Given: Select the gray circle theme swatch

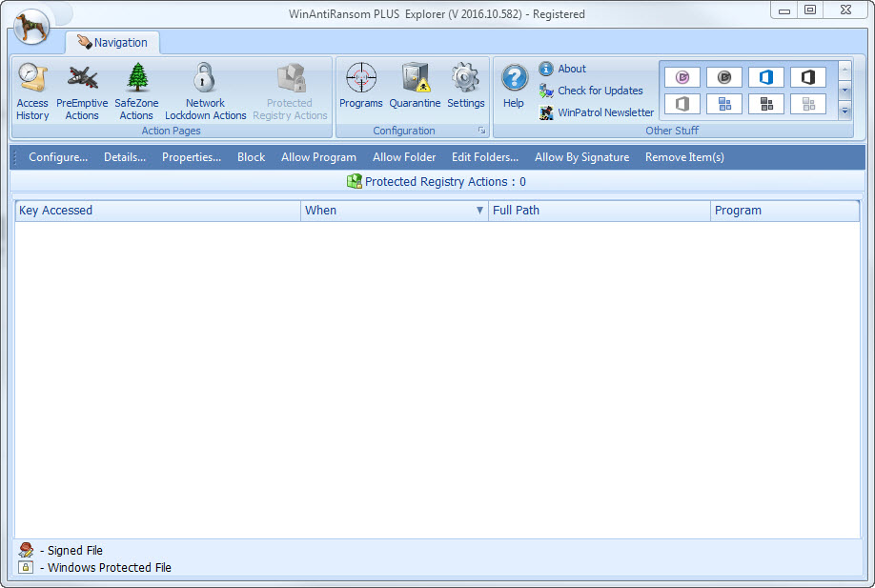Looking at the screenshot, I should [723, 77].
